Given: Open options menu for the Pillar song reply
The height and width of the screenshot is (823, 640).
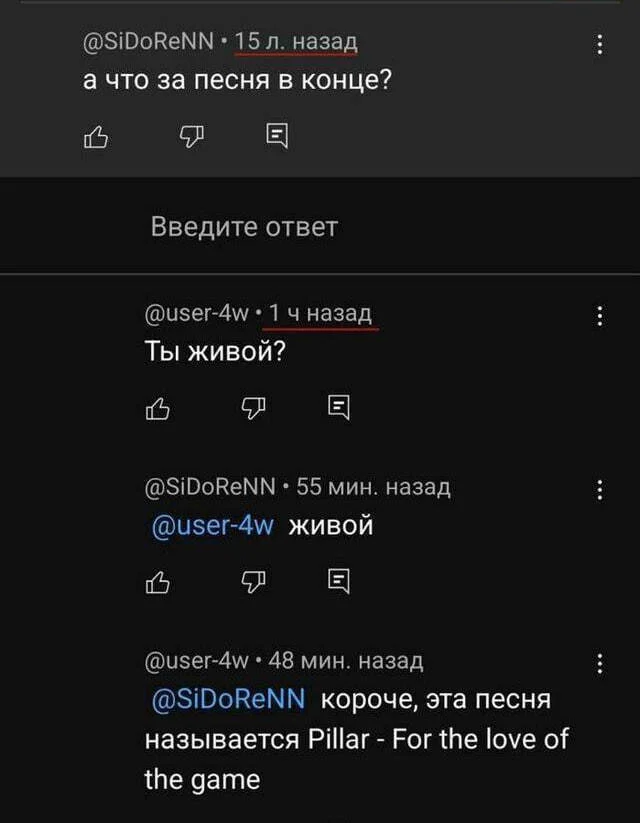Looking at the screenshot, I should coord(598,664).
